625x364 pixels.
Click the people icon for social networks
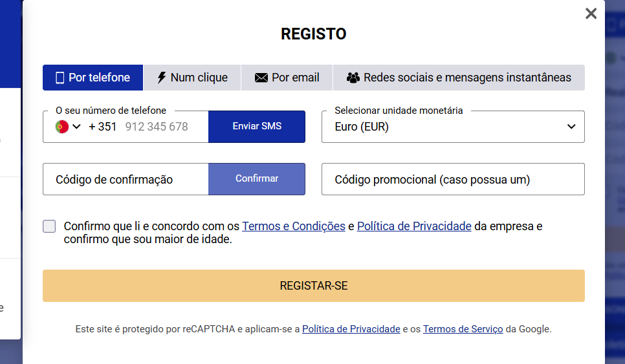(x=353, y=78)
